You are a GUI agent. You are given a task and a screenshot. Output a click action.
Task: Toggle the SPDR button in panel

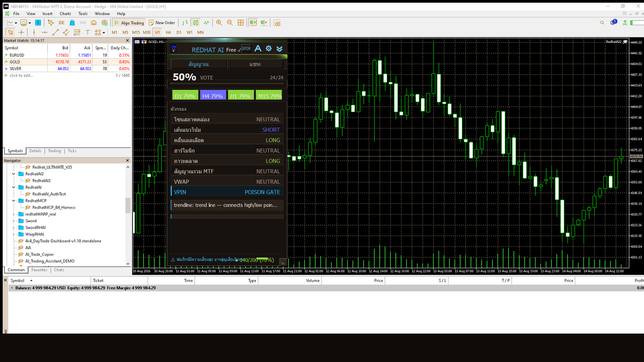pyautogui.click(x=246, y=48)
